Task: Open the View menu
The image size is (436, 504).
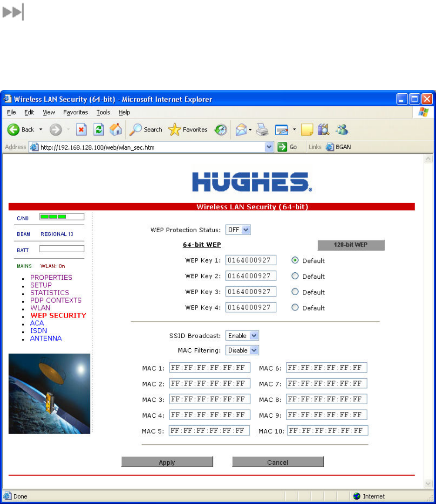Action: pyautogui.click(x=49, y=112)
